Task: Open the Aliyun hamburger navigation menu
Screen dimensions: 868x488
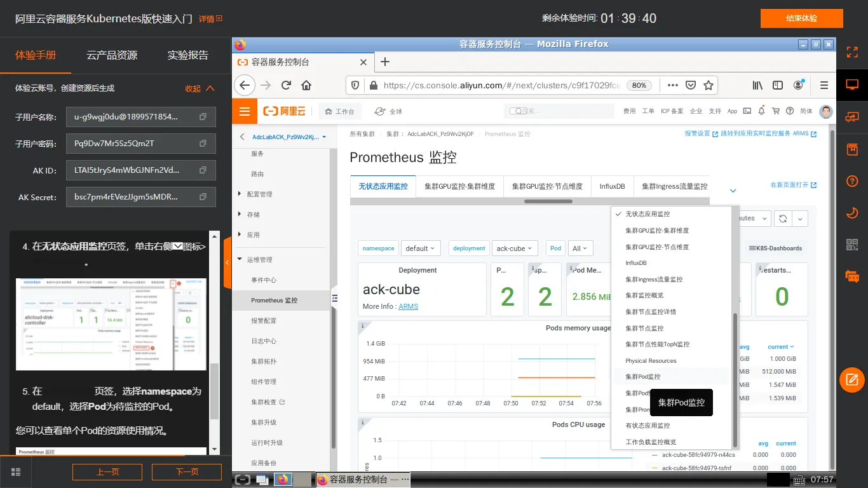Action: pos(245,111)
